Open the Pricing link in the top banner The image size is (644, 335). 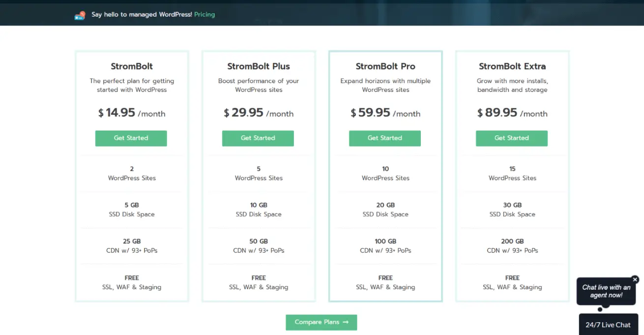pos(205,14)
